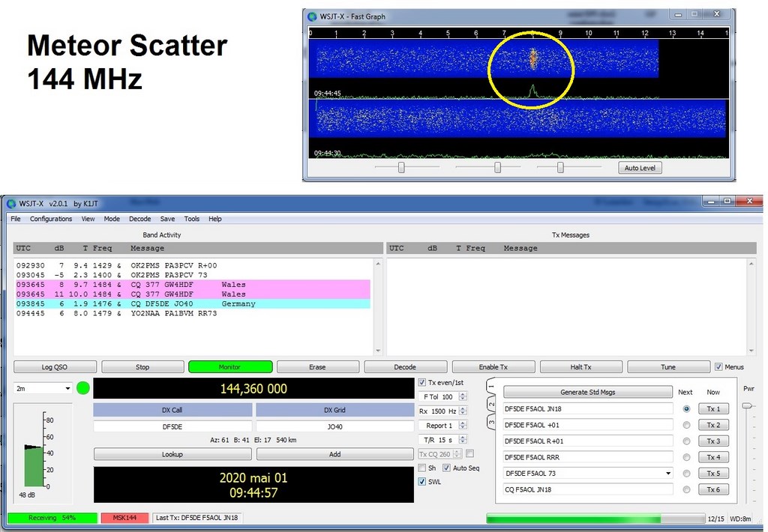Image resolution: width=768 pixels, height=532 pixels.
Task: Uncheck the Menus checkbox
Action: tap(718, 366)
